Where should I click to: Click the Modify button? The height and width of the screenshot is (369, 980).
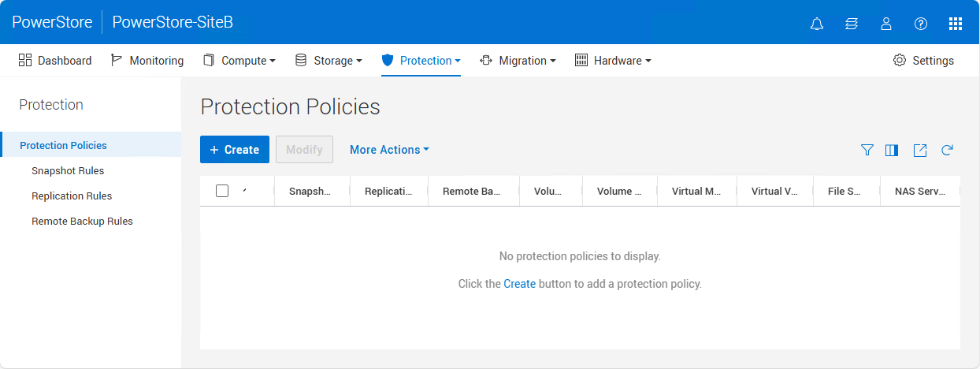tap(304, 150)
